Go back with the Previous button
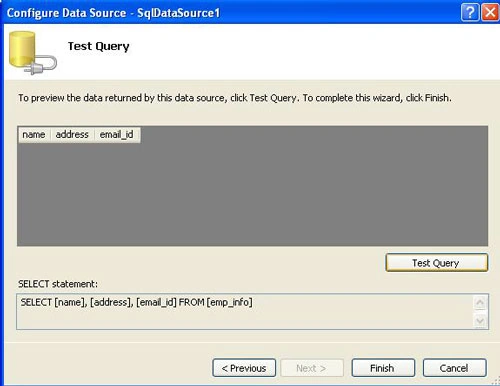Screen dimensions: 500x386 [244, 368]
